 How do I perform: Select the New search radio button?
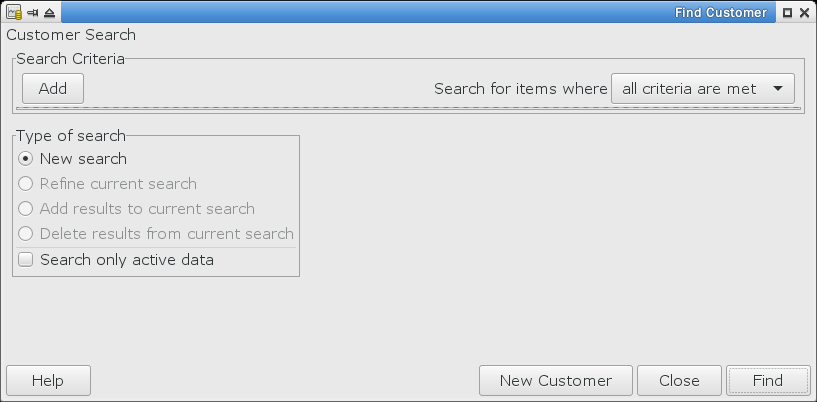click(x=26, y=158)
